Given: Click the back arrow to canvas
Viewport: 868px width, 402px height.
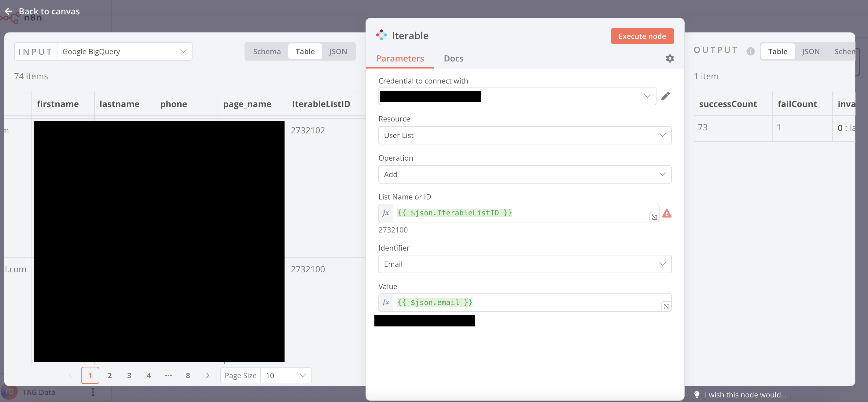Looking at the screenshot, I should (x=9, y=11).
